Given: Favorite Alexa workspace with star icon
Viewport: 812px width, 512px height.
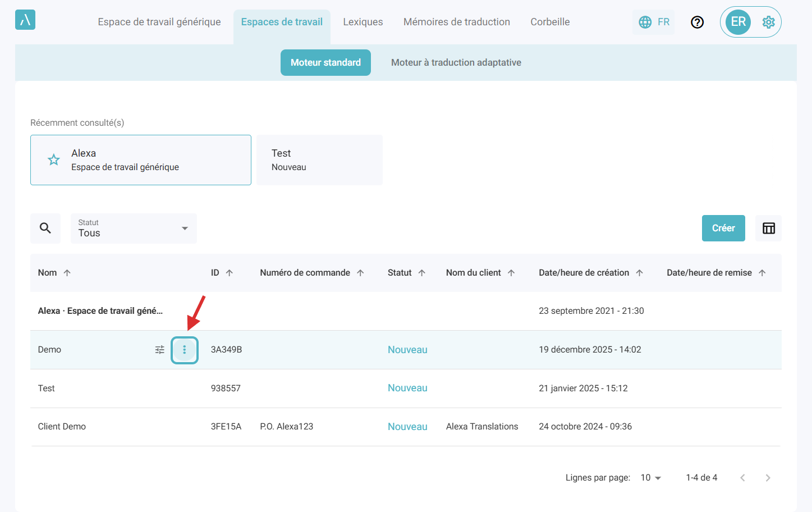Looking at the screenshot, I should [x=54, y=160].
